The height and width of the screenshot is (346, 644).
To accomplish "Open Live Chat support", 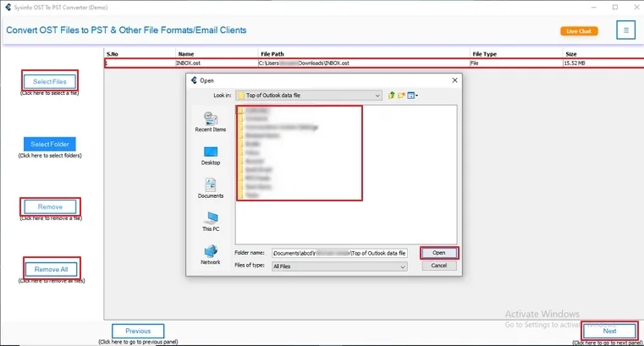I will [579, 31].
